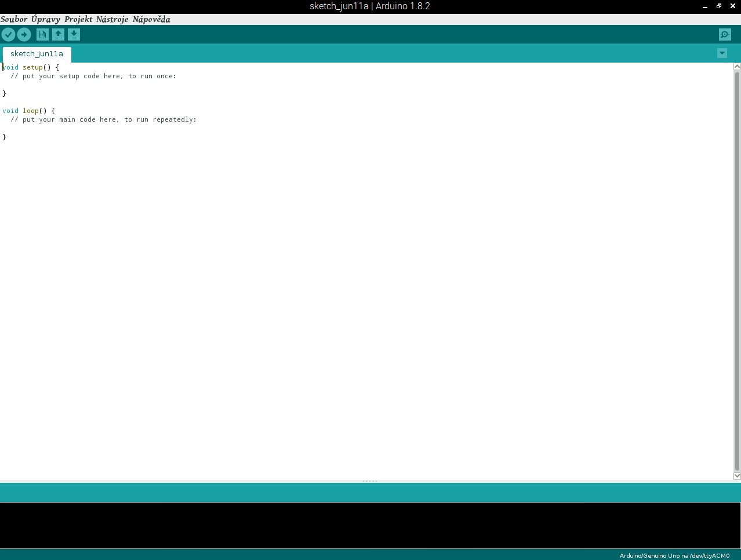Click the editor scrollbar up arrow
741x560 pixels.
point(737,67)
